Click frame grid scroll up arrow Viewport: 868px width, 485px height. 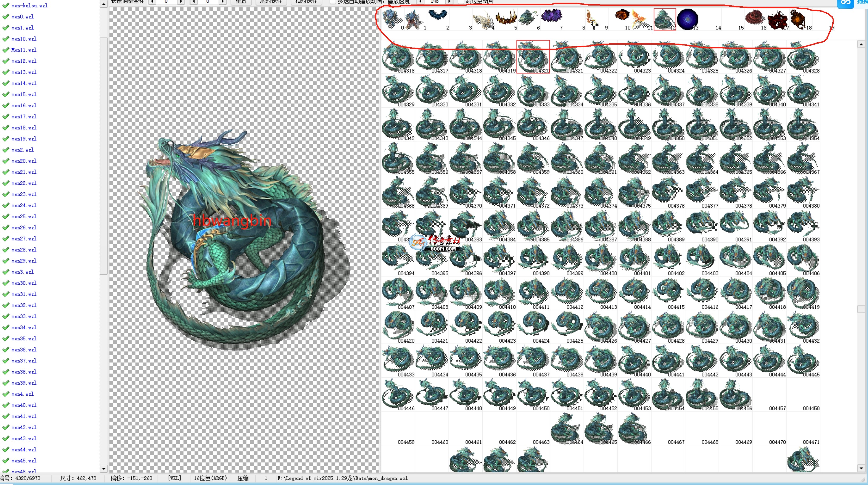pyautogui.click(x=861, y=44)
